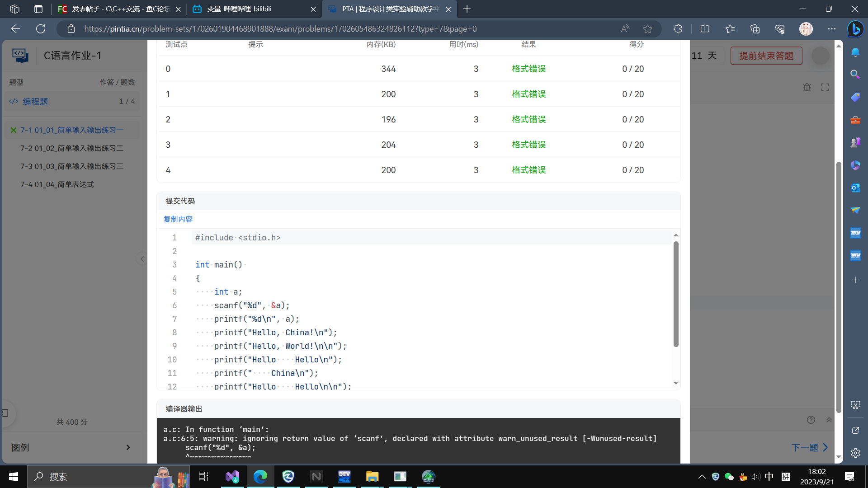The height and width of the screenshot is (488, 868).
Task: View site information lock icon
Action: coord(71,29)
